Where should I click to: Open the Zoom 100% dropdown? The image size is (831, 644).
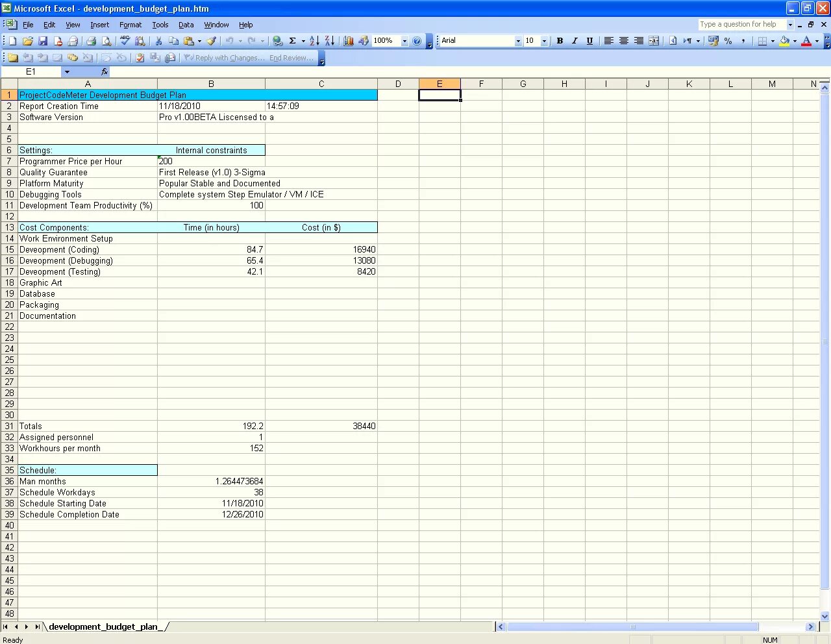[404, 41]
